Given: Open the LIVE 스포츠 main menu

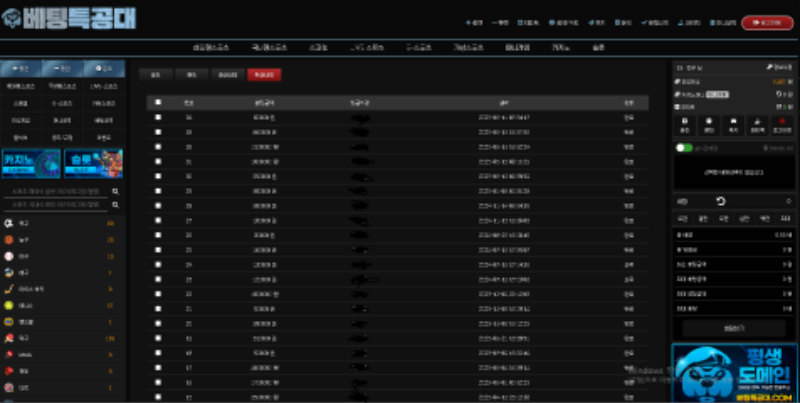Looking at the screenshot, I should [x=366, y=47].
